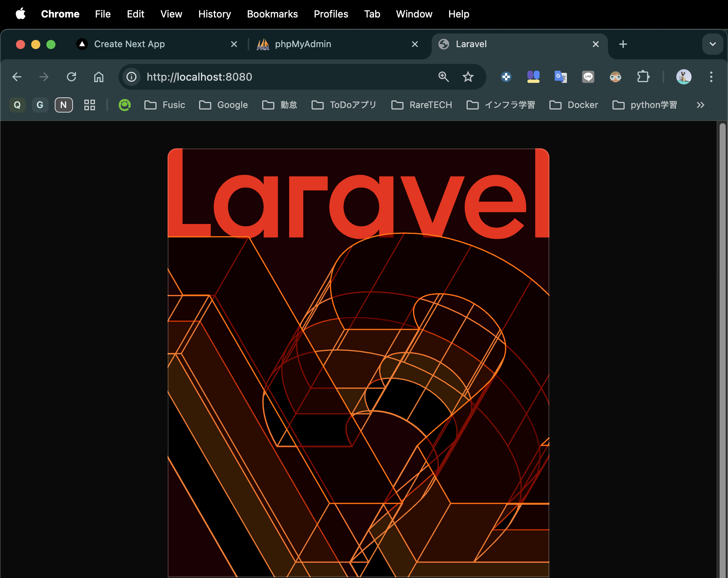728x578 pixels.
Task: Open the python学習 bookmarks folder
Action: click(645, 105)
